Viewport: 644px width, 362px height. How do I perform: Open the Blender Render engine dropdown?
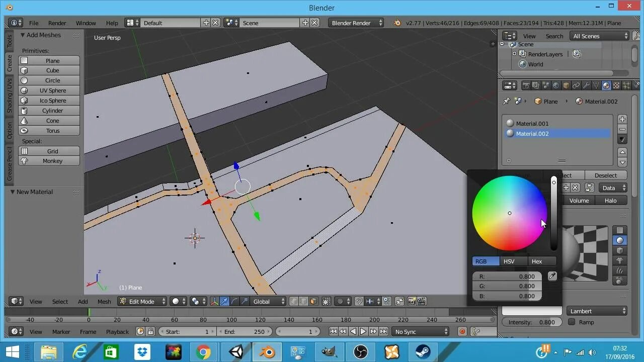pos(356,23)
